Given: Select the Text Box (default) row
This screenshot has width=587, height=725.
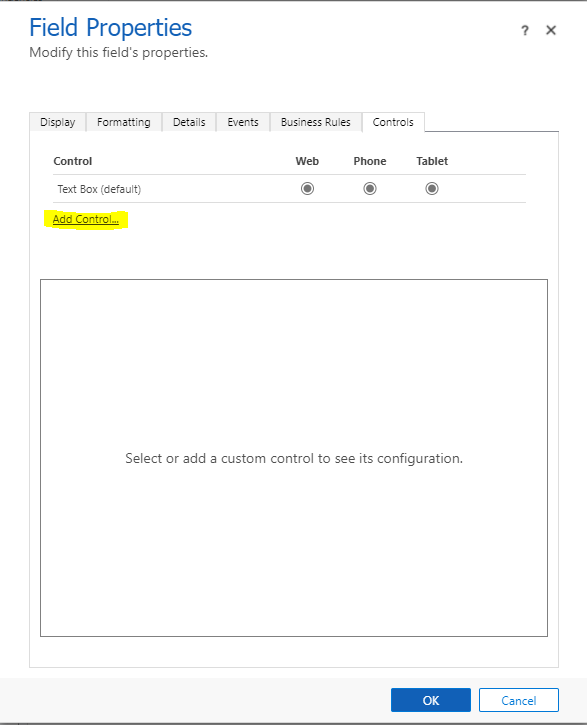Looking at the screenshot, I should (289, 189).
